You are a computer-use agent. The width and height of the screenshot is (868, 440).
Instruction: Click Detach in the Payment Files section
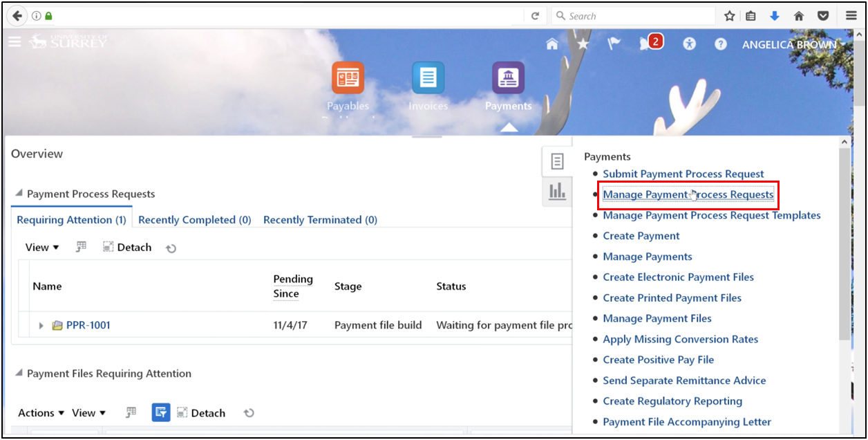pyautogui.click(x=201, y=412)
